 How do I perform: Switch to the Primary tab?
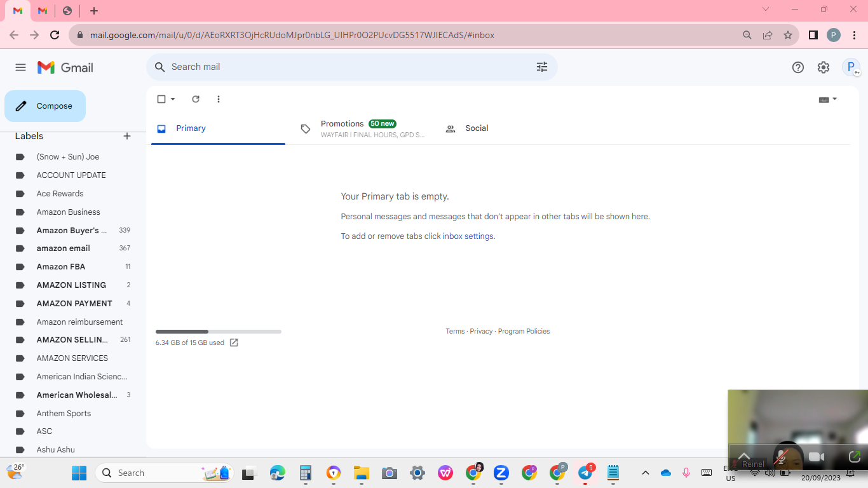tap(218, 128)
